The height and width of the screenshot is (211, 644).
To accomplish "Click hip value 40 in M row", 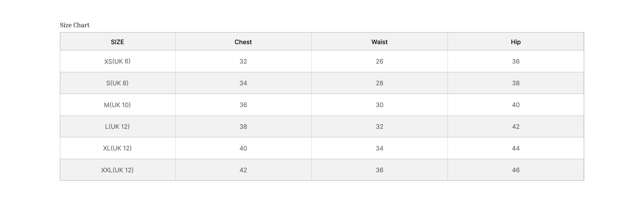I will pos(516,105).
